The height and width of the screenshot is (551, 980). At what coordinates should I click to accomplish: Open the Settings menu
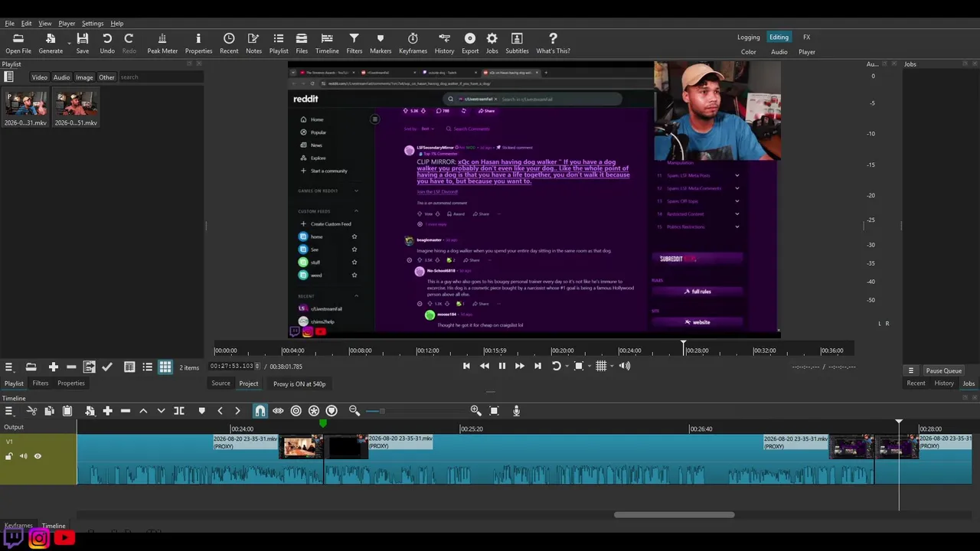point(93,24)
